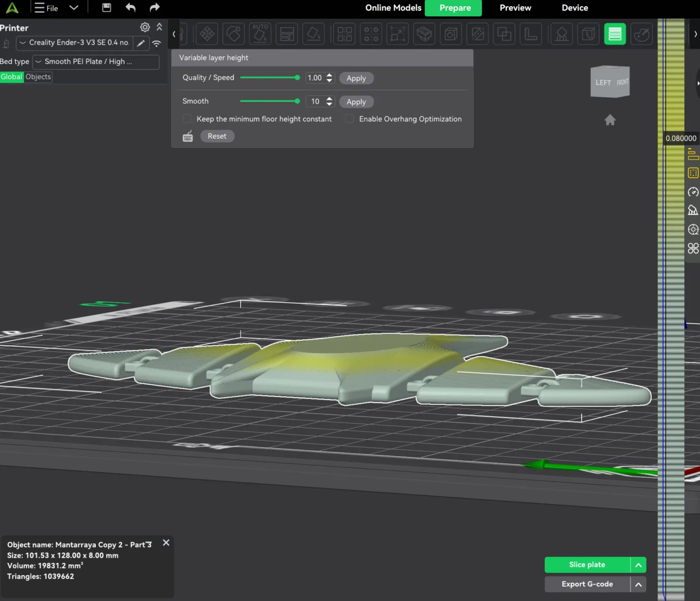Screen dimensions: 700x601
Task: Switch to the Objects settings toggle
Action: (38, 77)
